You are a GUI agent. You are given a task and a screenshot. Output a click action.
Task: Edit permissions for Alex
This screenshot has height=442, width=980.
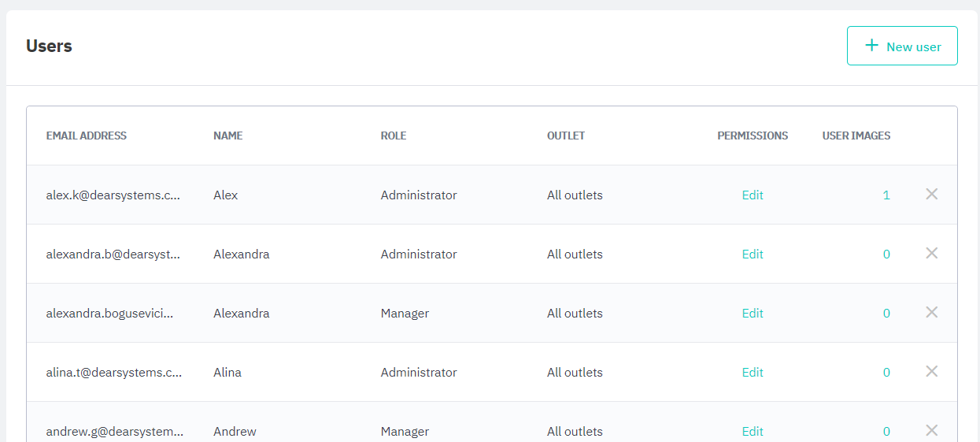pyautogui.click(x=753, y=195)
